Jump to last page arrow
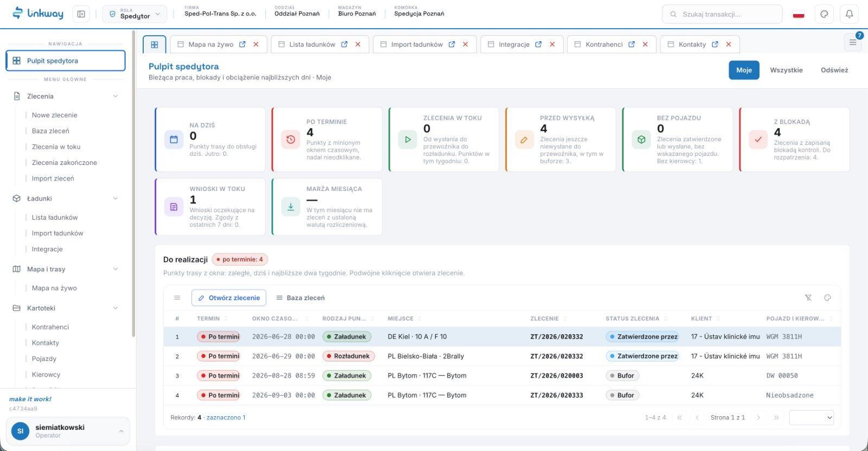This screenshot has height=451, width=868. 776,417
